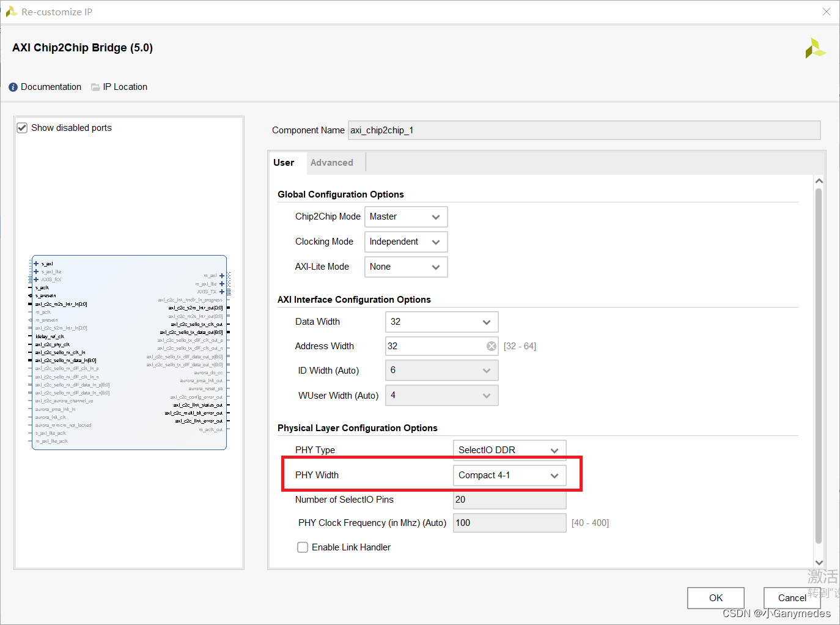The width and height of the screenshot is (840, 625).
Task: Select the axi_c2c_s2m_intr_out[3:0] port label
Action: pyautogui.click(x=196, y=308)
